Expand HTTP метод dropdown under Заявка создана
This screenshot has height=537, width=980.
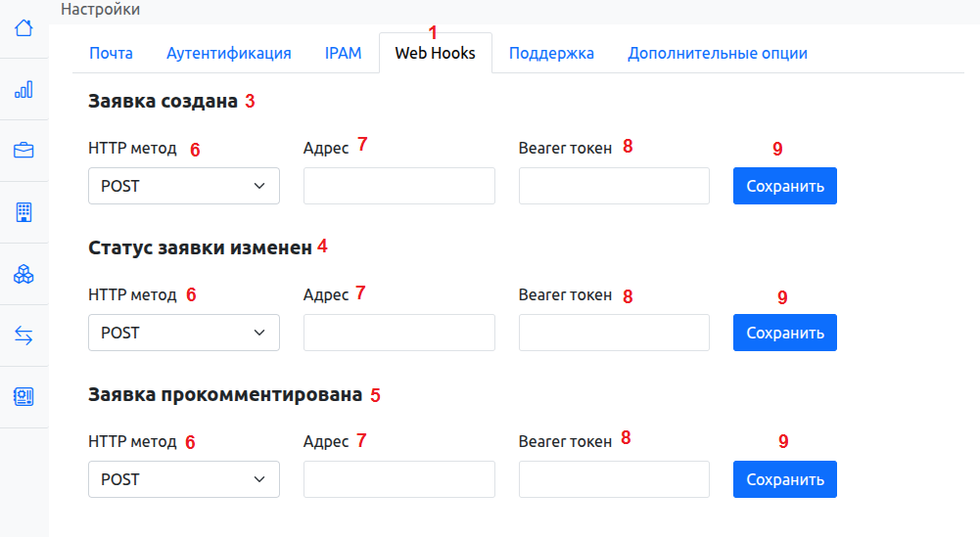click(x=184, y=186)
